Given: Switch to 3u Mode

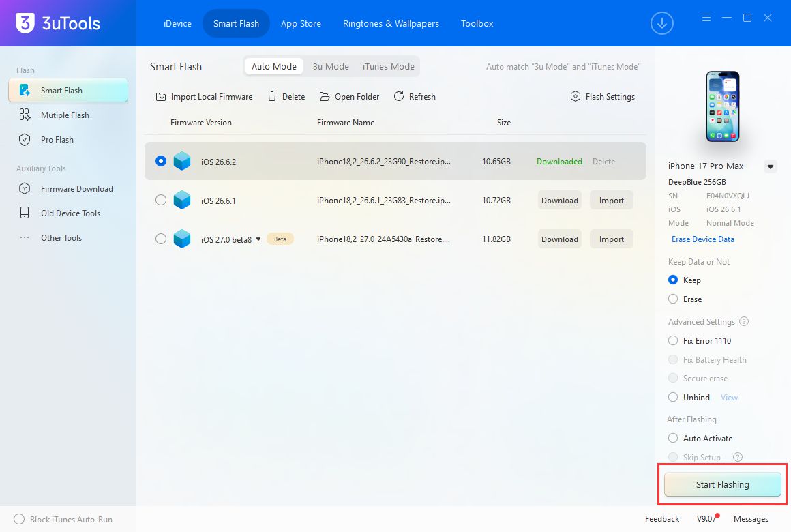Looking at the screenshot, I should 331,66.
